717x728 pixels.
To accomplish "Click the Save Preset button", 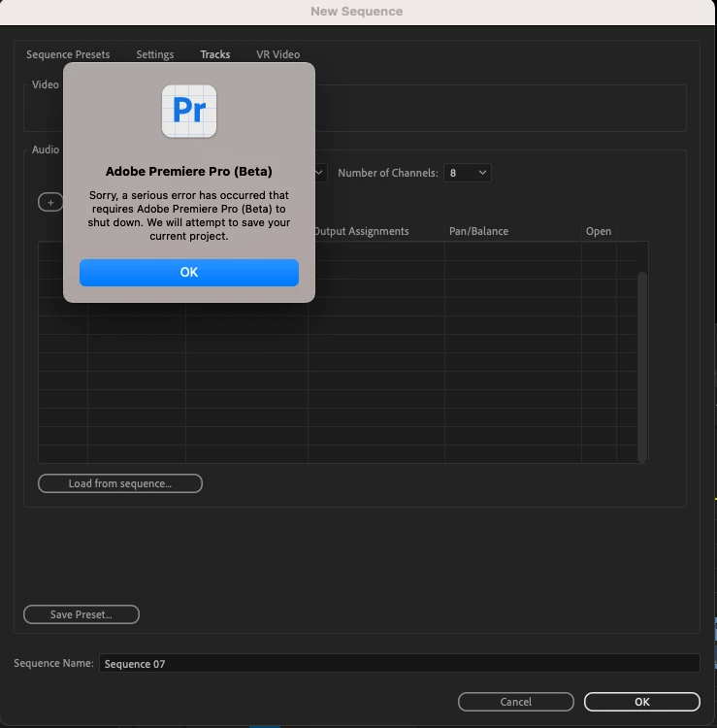I will click(x=81, y=614).
